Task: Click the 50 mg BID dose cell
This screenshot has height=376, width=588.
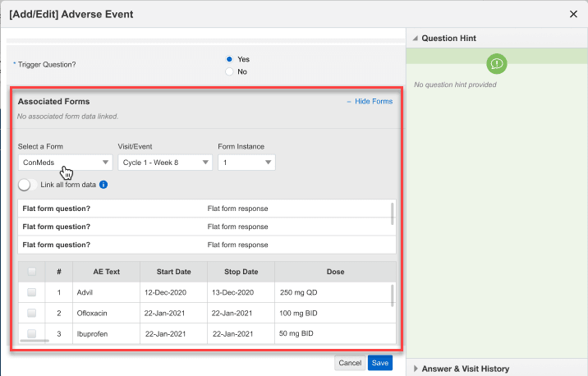Action: (x=335, y=333)
